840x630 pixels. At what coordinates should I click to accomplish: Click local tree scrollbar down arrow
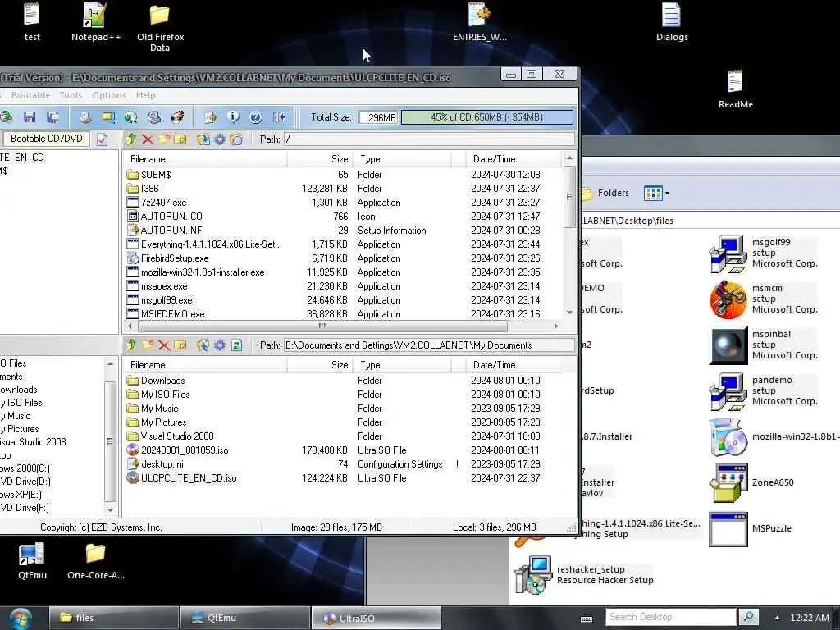click(x=110, y=509)
